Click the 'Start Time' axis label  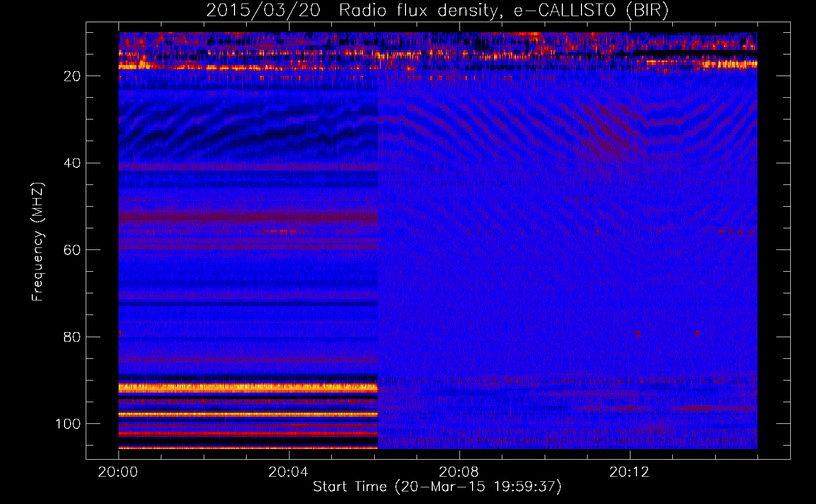point(437,487)
